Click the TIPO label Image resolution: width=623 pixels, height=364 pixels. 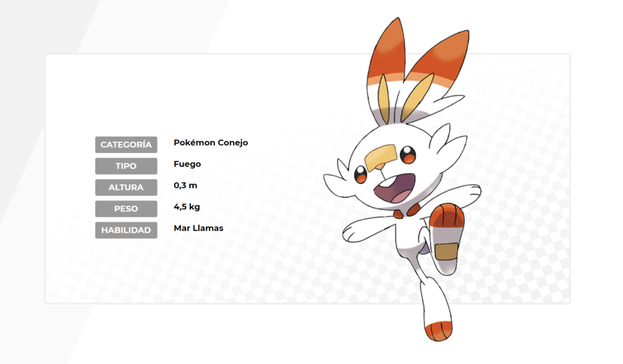pyautogui.click(x=126, y=166)
